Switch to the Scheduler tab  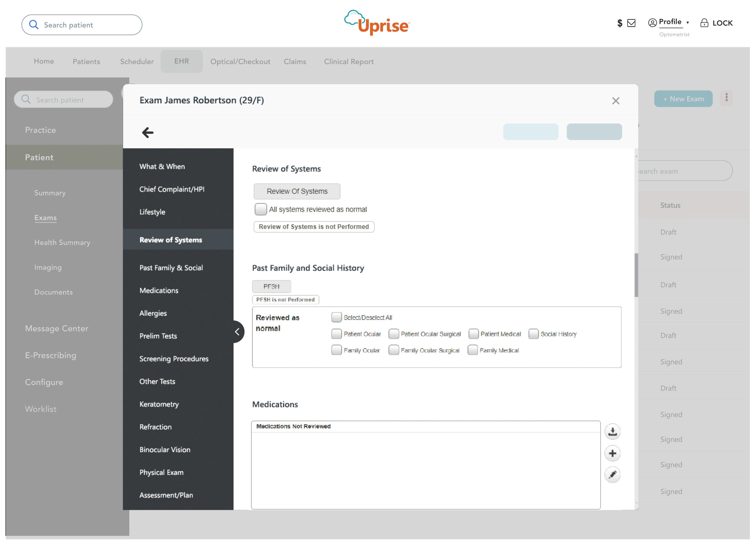[x=136, y=61]
